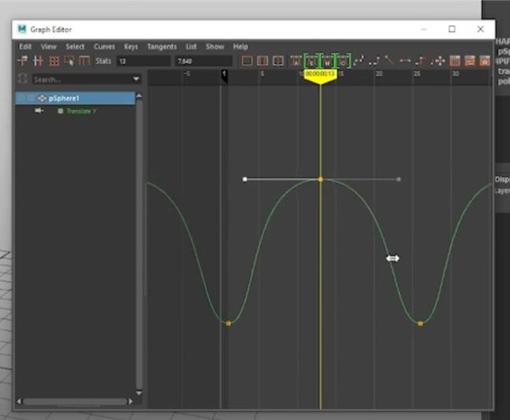Click middle green-bracketed tangent icon

328,61
